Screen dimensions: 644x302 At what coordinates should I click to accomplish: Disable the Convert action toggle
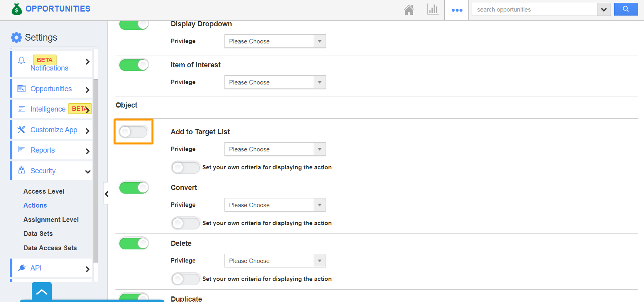point(134,188)
